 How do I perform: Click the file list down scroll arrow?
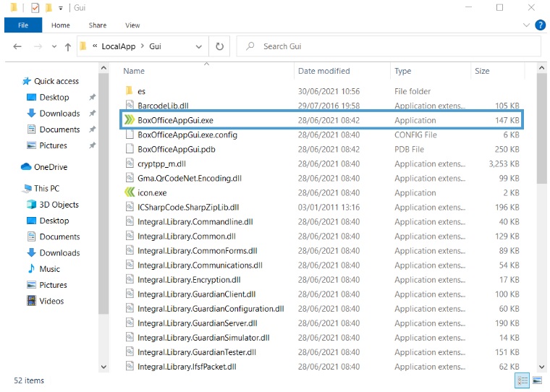(x=541, y=367)
